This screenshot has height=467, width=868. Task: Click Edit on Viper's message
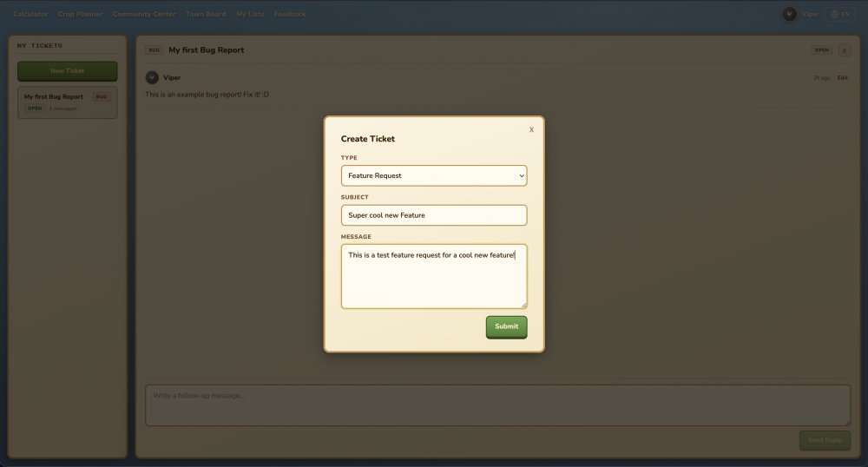tap(842, 78)
